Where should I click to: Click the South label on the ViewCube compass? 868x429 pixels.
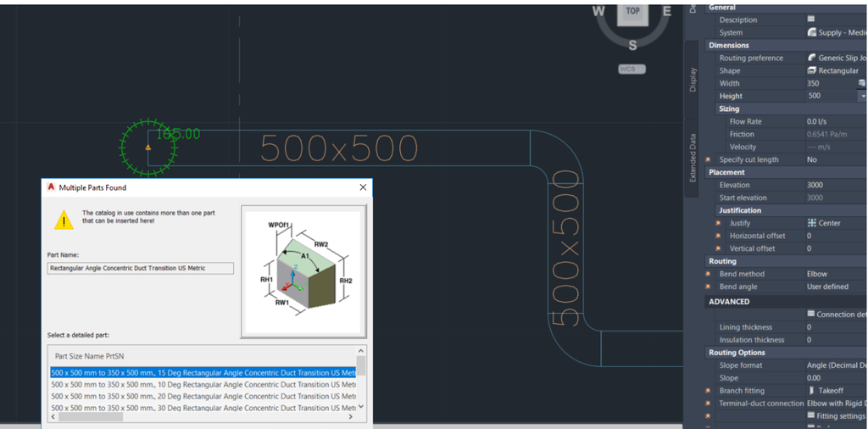632,46
